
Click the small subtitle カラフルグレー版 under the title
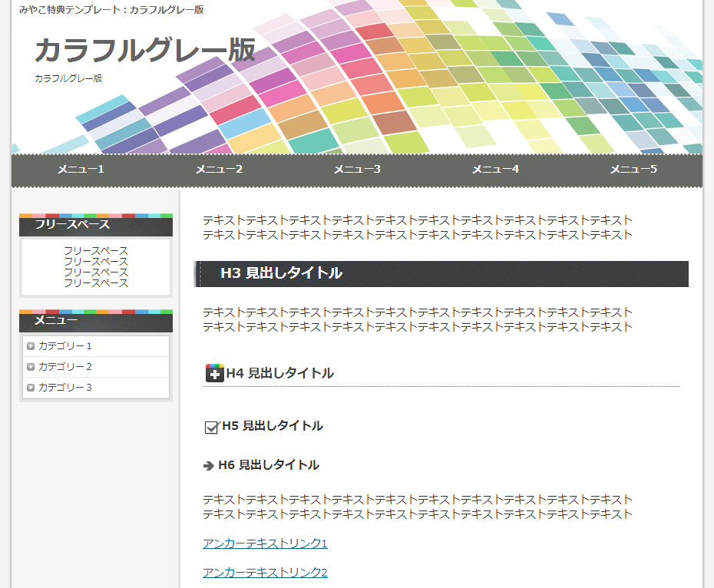pos(68,78)
